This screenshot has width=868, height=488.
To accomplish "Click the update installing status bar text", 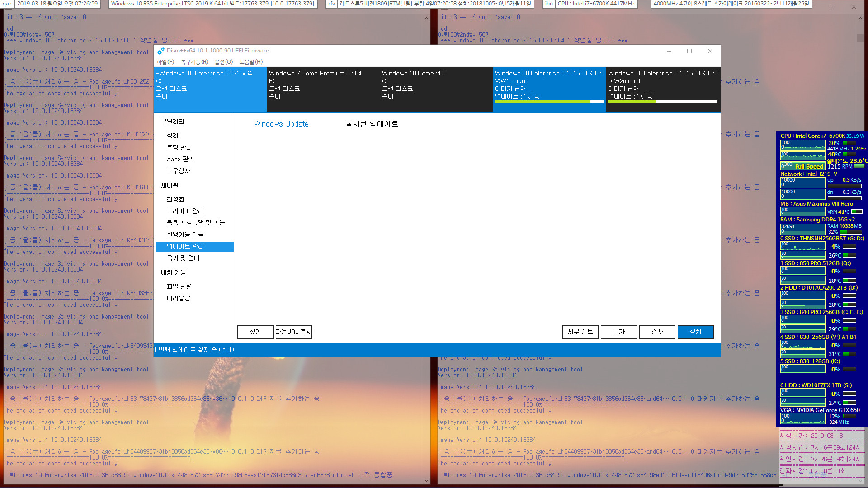I will (194, 350).
